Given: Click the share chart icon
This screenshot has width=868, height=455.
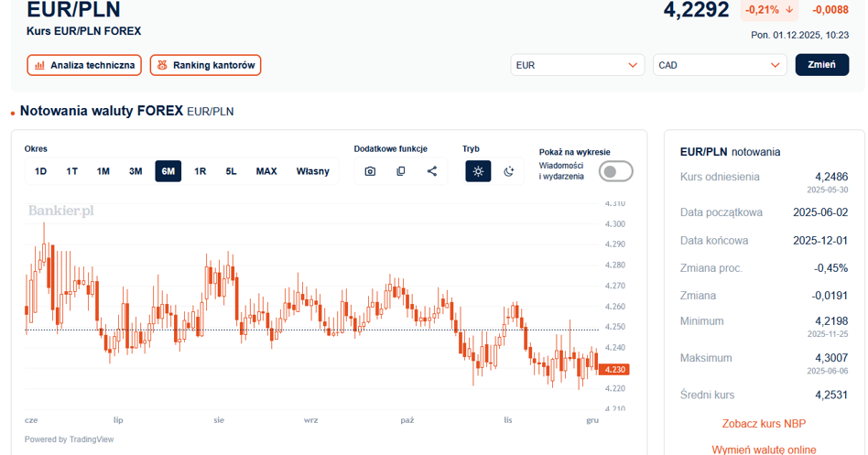Looking at the screenshot, I should click(432, 171).
